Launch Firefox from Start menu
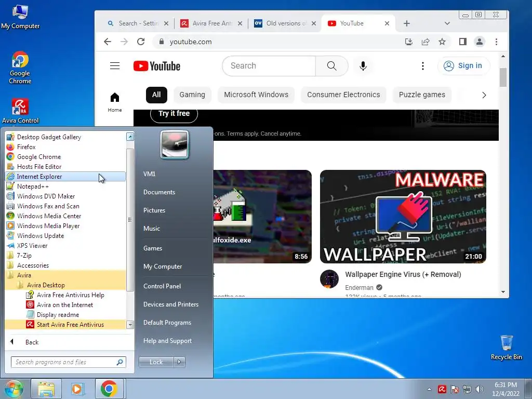Screen dimensions: 532x399 click(x=65, y=147)
